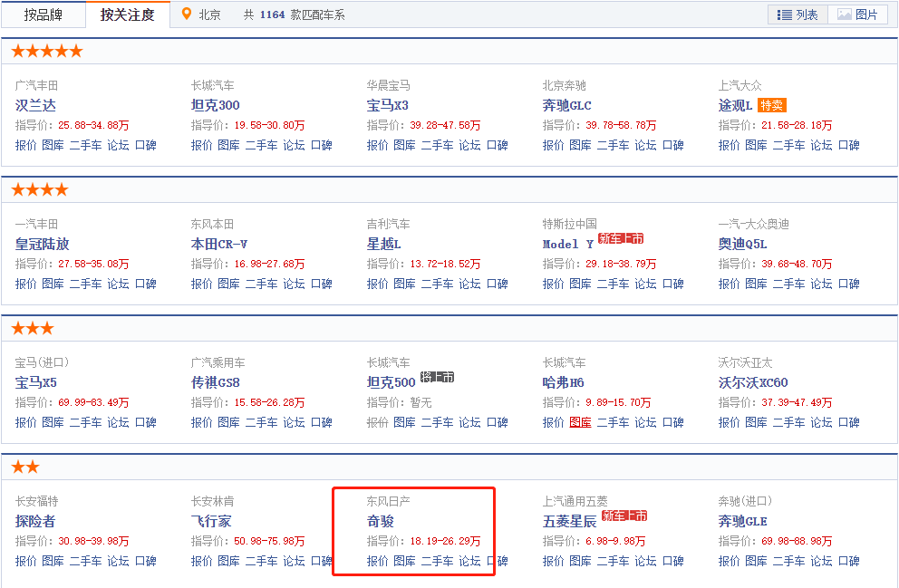Click 报价 under 汉兰达

[x=25, y=146]
